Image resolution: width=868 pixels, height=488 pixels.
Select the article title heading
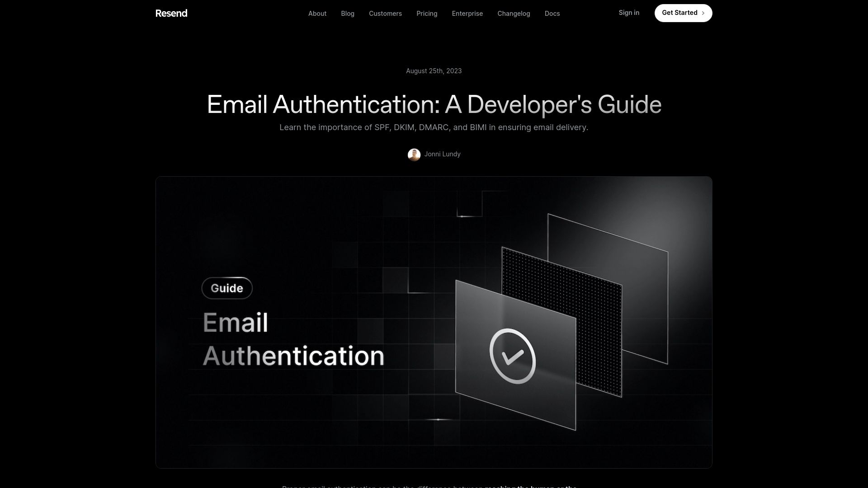pos(434,104)
